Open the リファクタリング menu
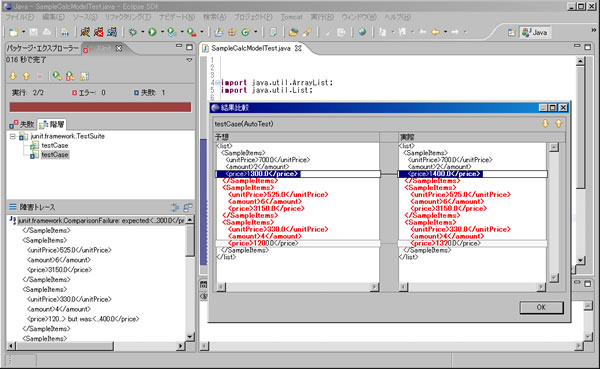600x369 pixels. pyautogui.click(x=128, y=17)
